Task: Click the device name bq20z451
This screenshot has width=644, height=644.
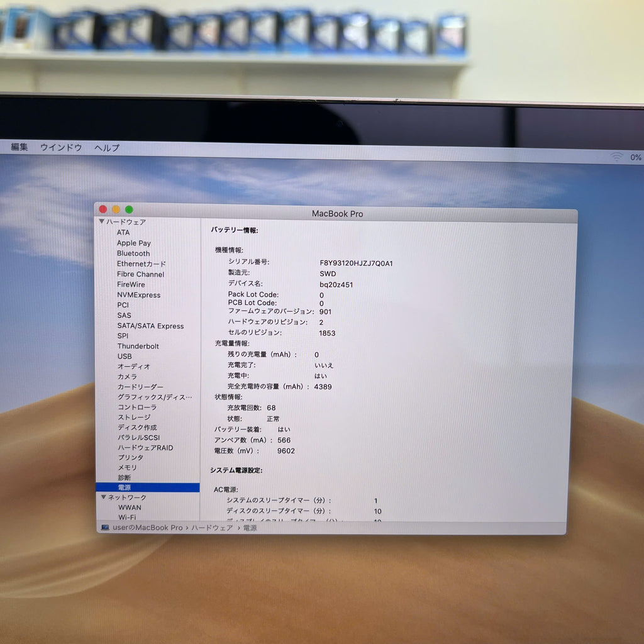Action: click(x=336, y=285)
